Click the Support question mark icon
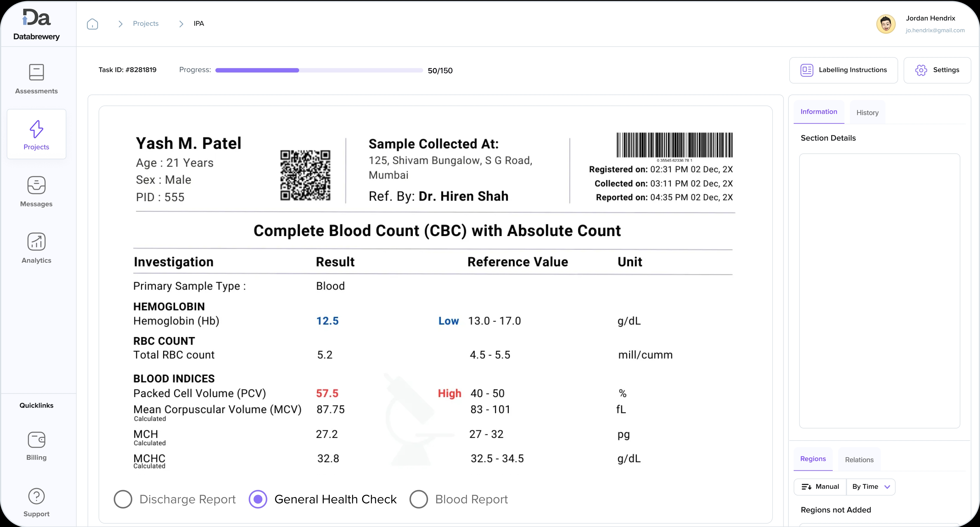Image resolution: width=980 pixels, height=527 pixels. click(36, 496)
